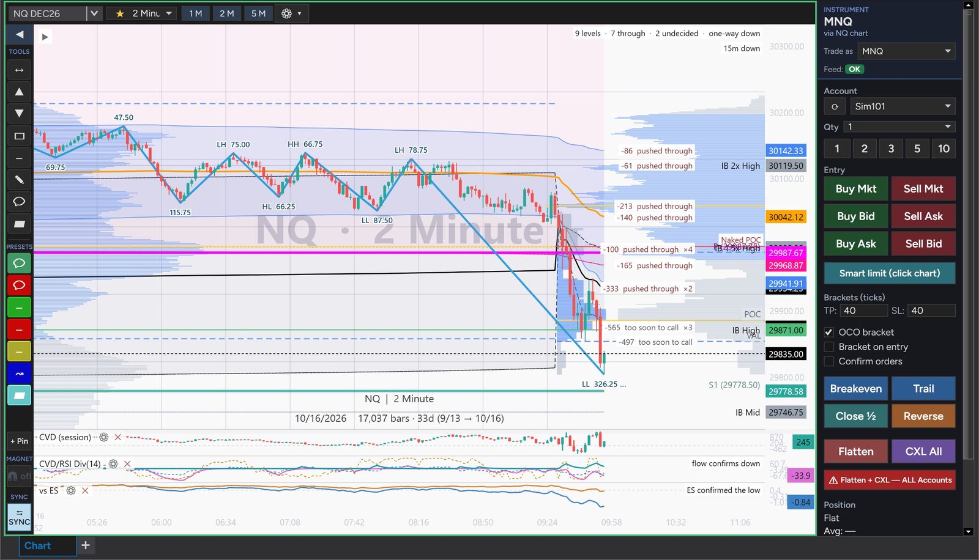Click the Sell Mkt button
This screenshot has width=979, height=560.
923,189
